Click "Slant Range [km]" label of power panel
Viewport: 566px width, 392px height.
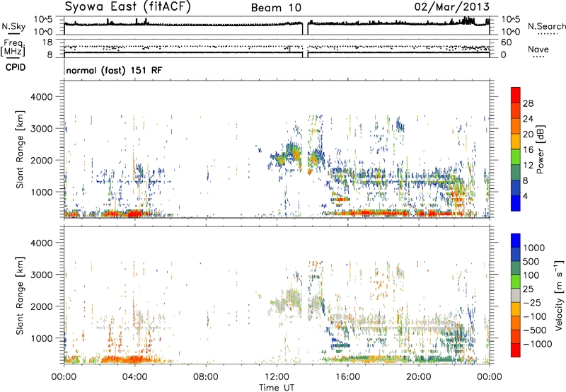pyautogui.click(x=20, y=149)
